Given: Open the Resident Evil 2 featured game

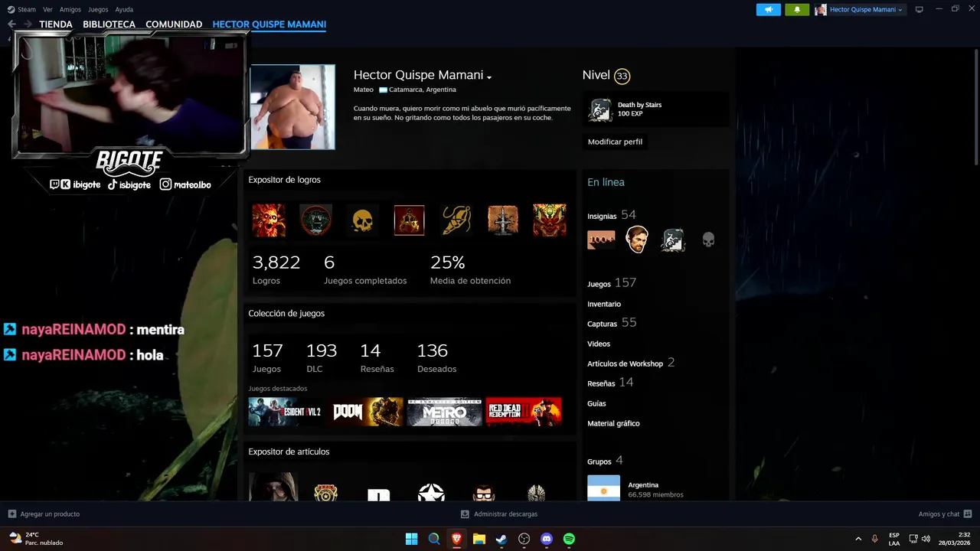Looking at the screenshot, I should coord(286,412).
